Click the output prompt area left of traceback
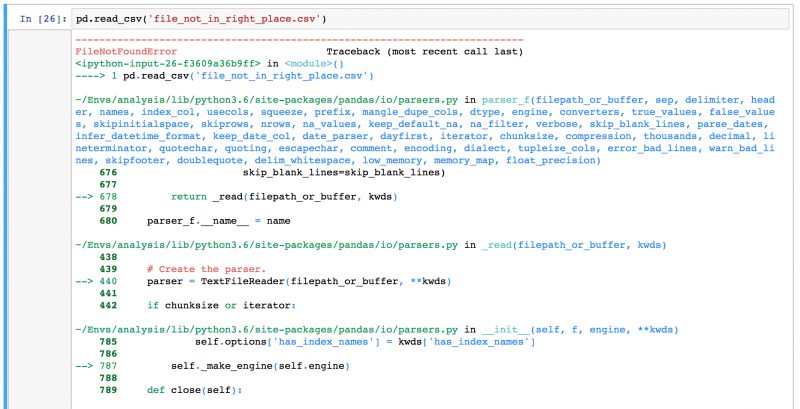The image size is (800, 409). [39, 219]
